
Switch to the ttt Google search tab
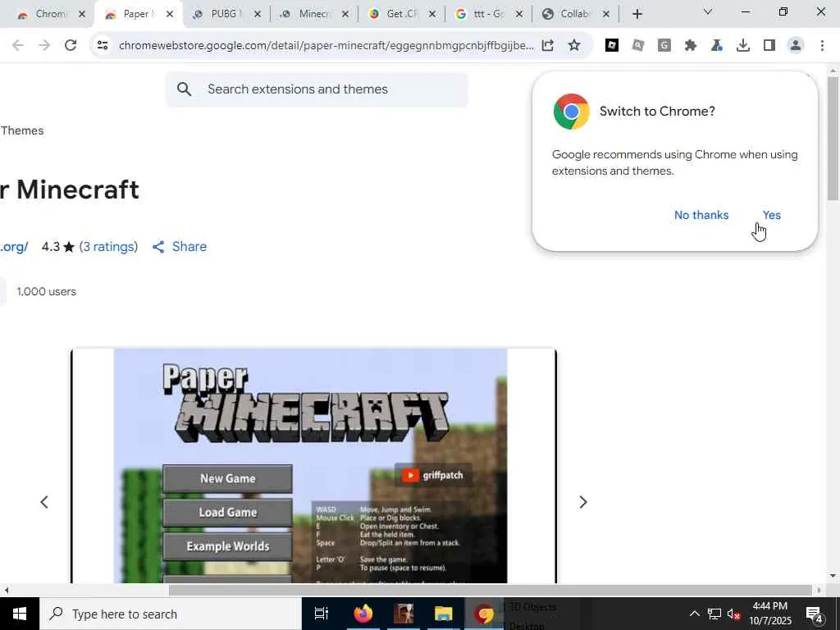tap(487, 15)
